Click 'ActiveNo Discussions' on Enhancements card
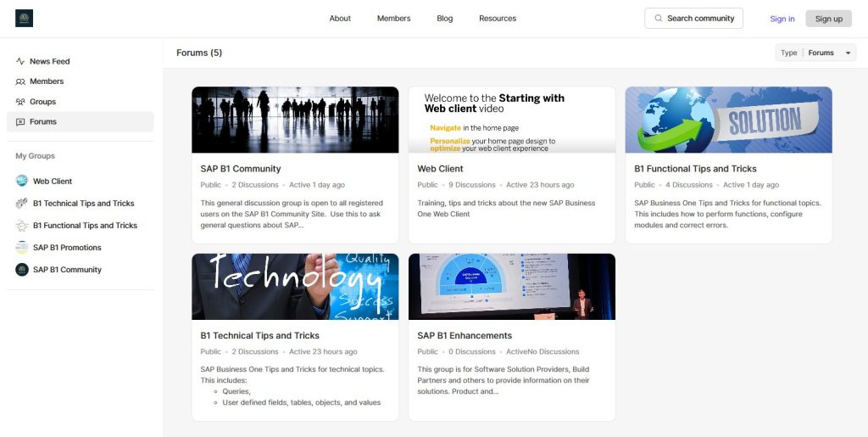Screen dimensions: 868x437 [x=542, y=351]
